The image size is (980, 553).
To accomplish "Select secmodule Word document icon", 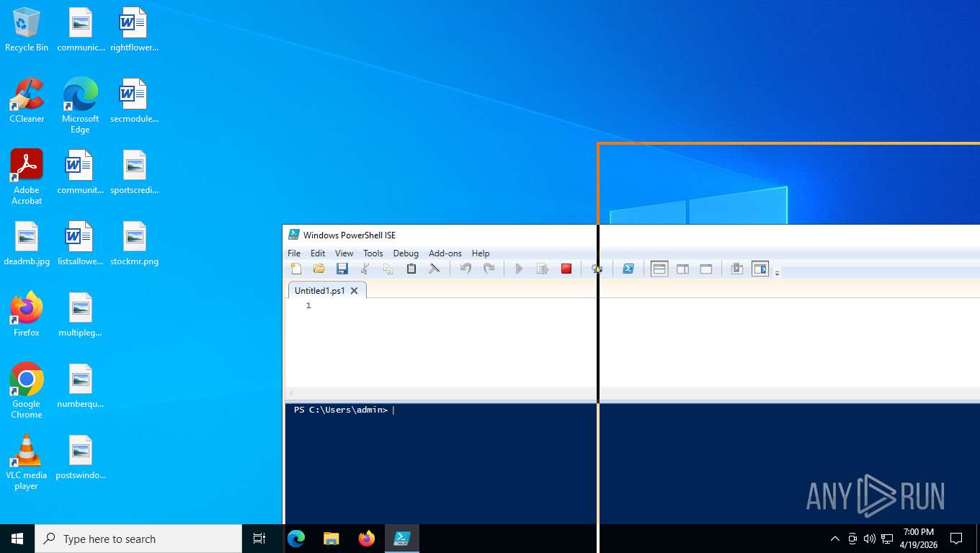I will [x=134, y=101].
